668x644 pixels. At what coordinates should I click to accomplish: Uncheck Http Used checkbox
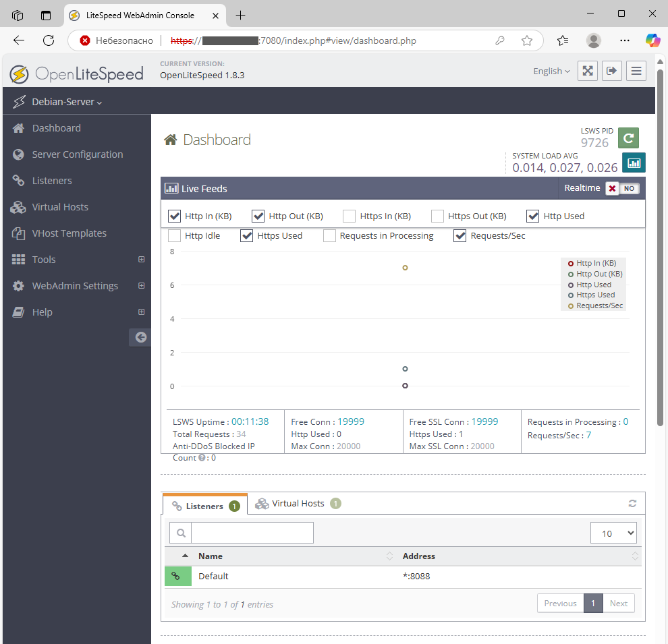(533, 216)
